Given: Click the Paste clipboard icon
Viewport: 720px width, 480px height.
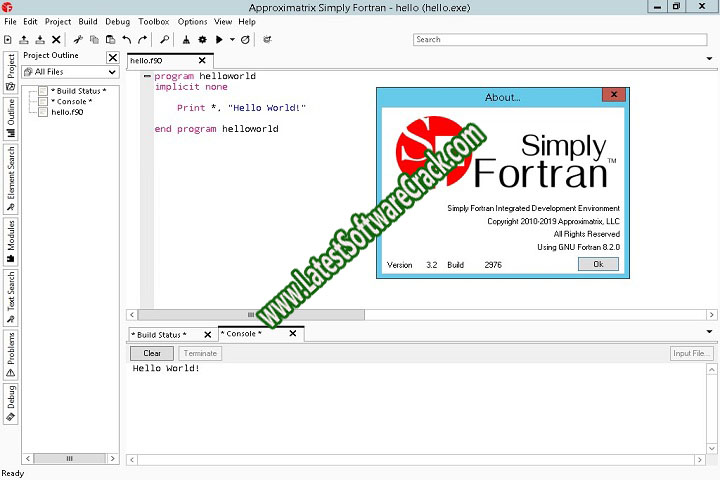Looking at the screenshot, I should pyautogui.click(x=109, y=39).
